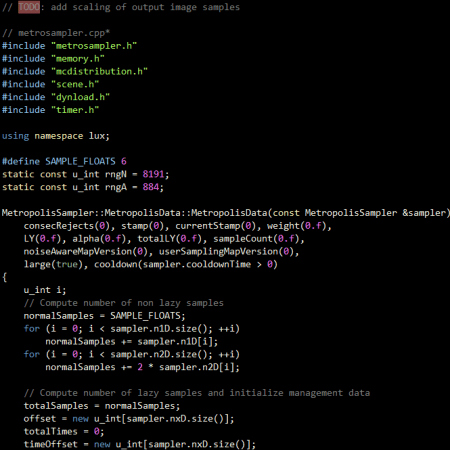Click the for loop over sampler.n2D.size()

point(132,354)
